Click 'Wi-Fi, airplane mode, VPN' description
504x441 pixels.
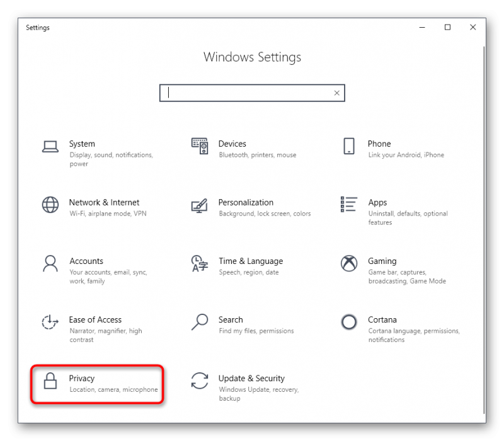pos(108,214)
